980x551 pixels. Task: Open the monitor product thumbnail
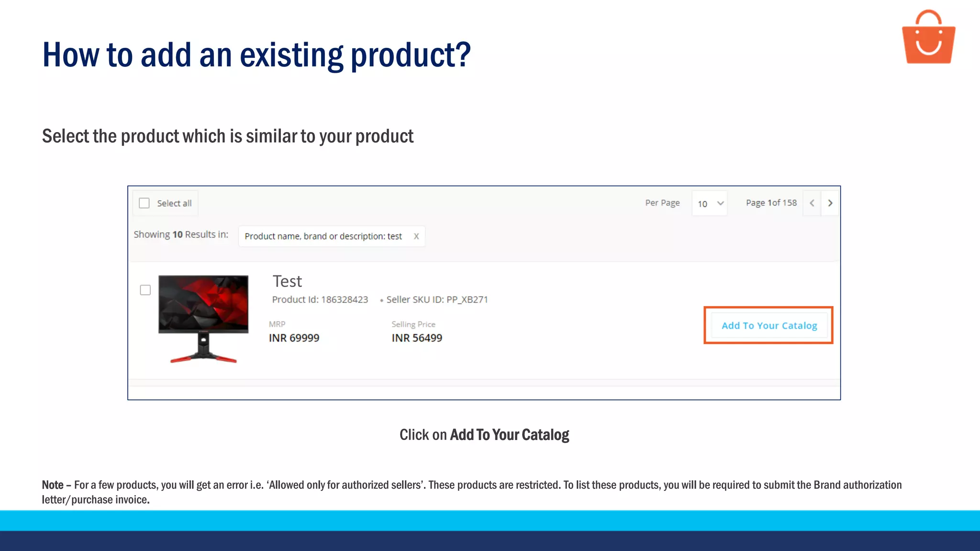coord(203,319)
